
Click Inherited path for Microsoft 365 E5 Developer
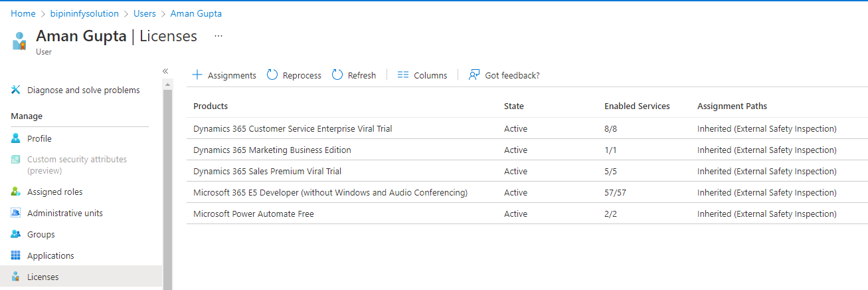pos(767,192)
